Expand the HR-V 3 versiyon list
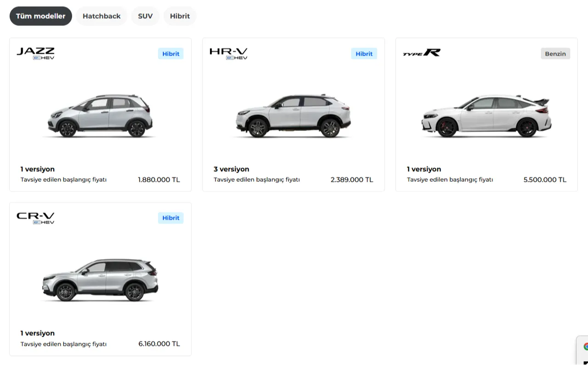The image size is (588, 365). 231,169
